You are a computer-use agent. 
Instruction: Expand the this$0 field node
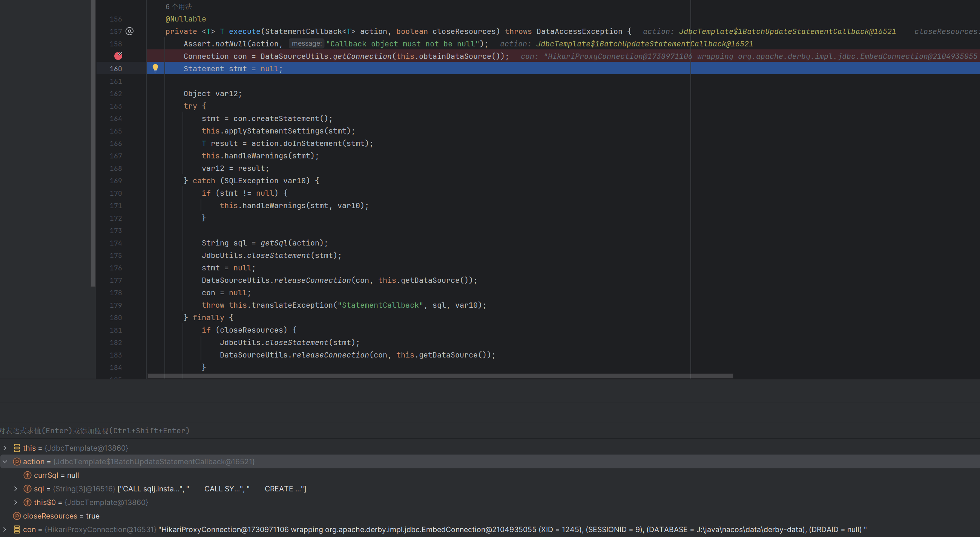click(x=15, y=502)
